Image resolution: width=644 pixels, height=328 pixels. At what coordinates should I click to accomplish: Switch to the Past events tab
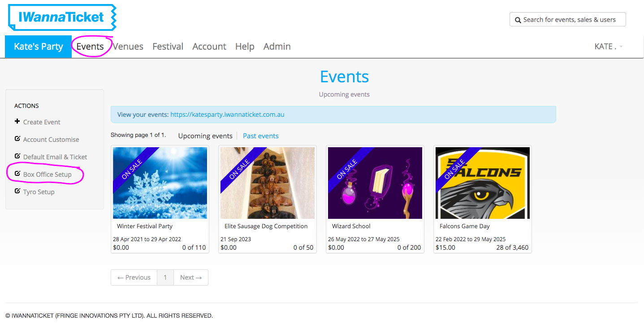tap(261, 136)
